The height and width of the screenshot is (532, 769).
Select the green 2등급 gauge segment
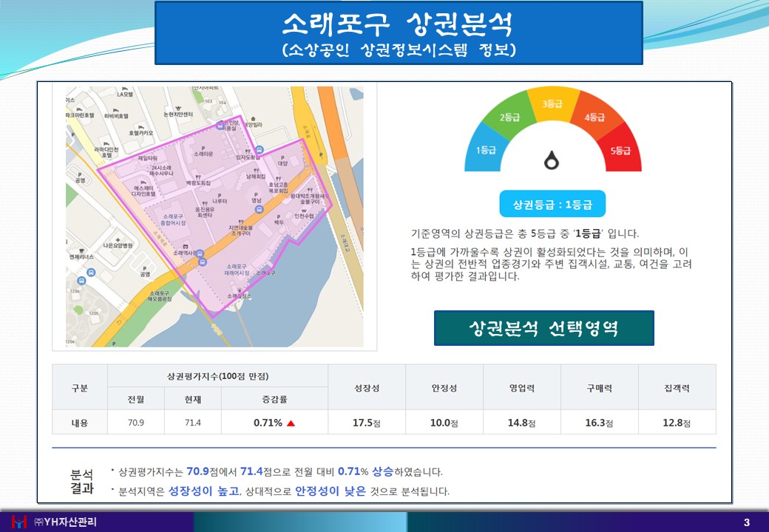(x=510, y=116)
